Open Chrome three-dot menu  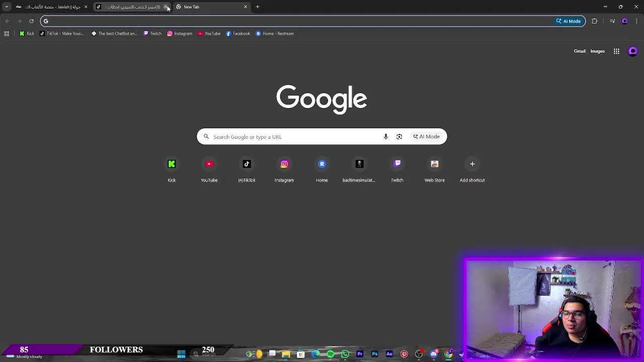[636, 21]
